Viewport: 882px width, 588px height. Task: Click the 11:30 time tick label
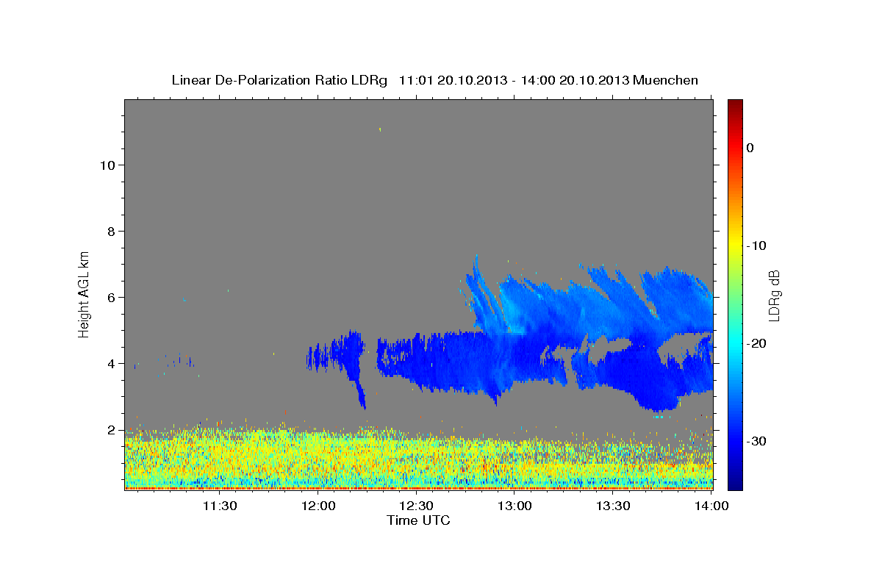(220, 506)
